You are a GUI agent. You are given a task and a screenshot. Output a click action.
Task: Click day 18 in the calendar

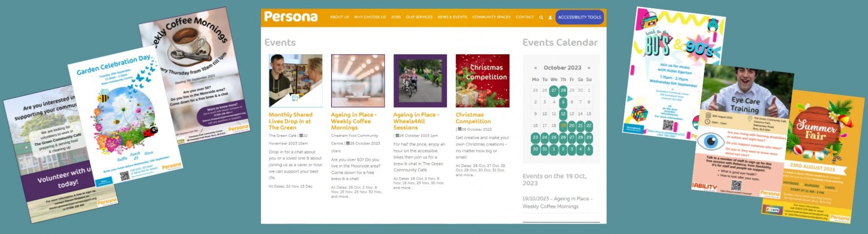pos(554,126)
